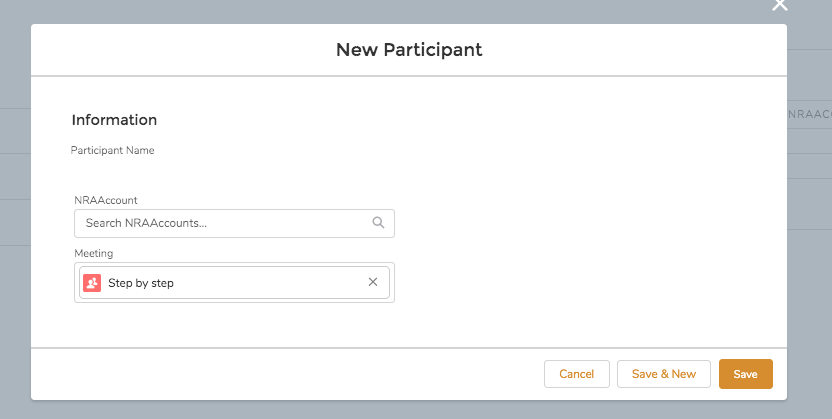The image size is (832, 419).
Task: Click the Meeting field label
Action: click(93, 253)
